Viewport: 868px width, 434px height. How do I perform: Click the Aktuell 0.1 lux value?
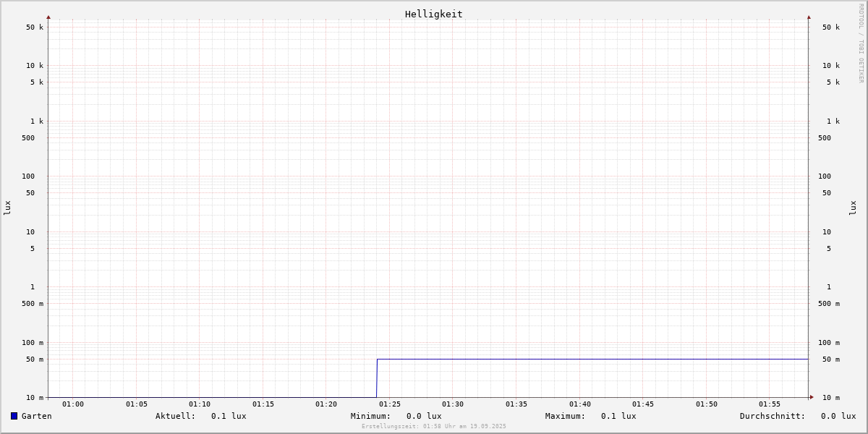229,416
